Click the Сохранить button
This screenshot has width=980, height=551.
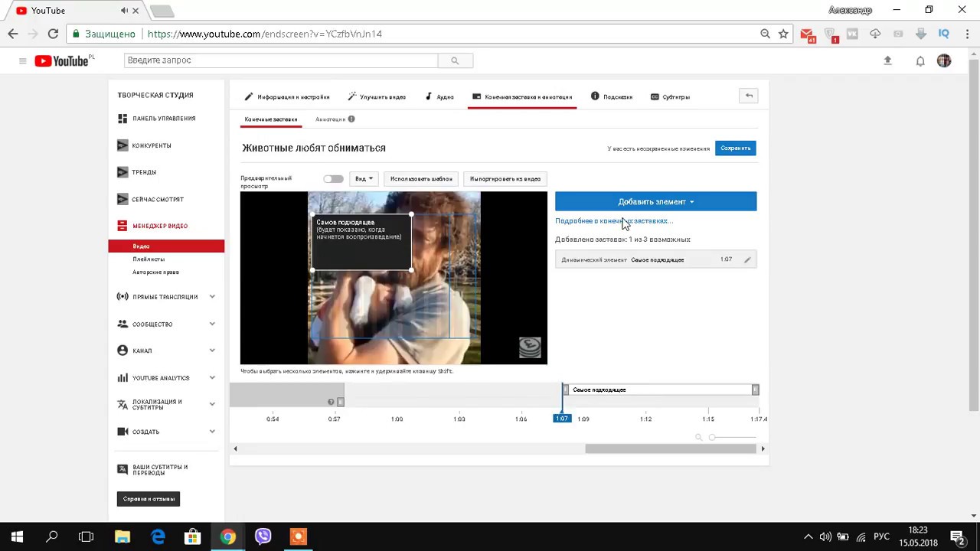click(736, 148)
